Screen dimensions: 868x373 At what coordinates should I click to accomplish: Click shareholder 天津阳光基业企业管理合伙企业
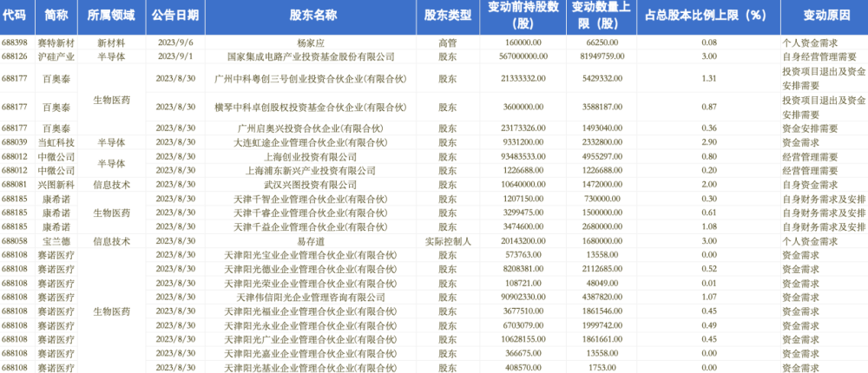coord(311,368)
